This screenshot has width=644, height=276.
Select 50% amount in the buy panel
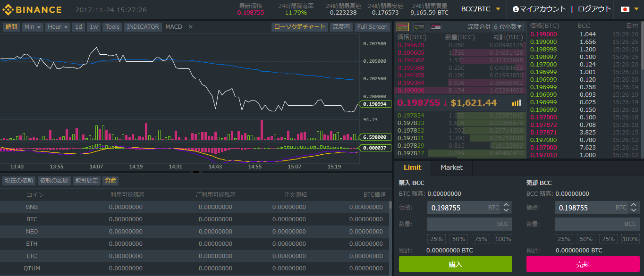458,239
